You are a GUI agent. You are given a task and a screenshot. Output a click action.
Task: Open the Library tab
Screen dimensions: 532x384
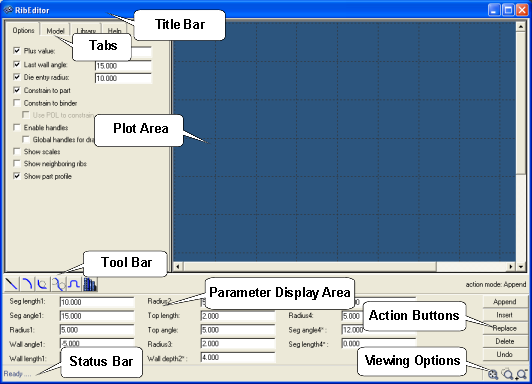[x=86, y=31]
